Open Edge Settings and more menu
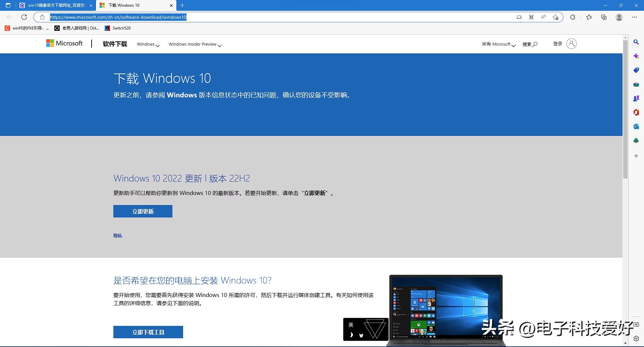The height and width of the screenshot is (347, 644). point(635,17)
